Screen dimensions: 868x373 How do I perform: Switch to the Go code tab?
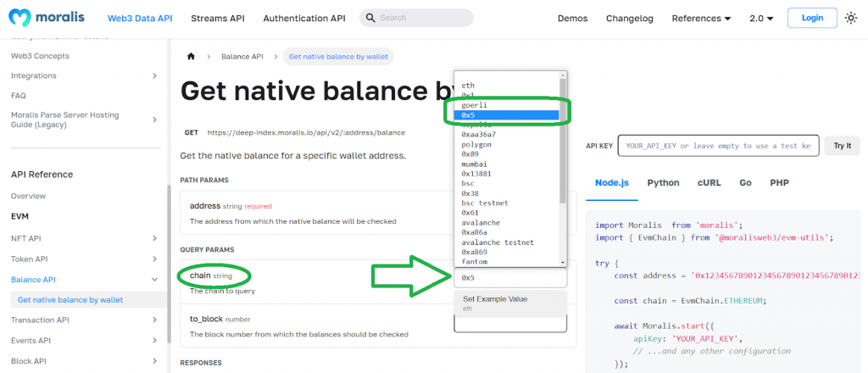click(745, 183)
